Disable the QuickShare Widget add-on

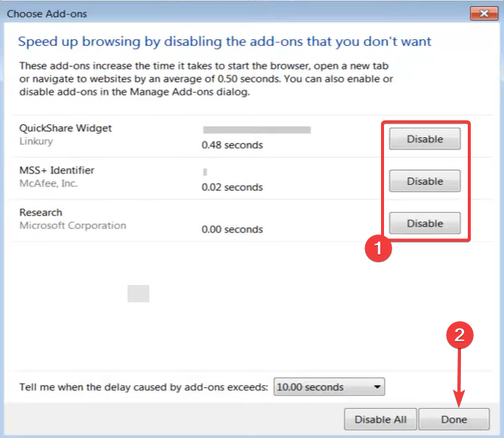425,139
